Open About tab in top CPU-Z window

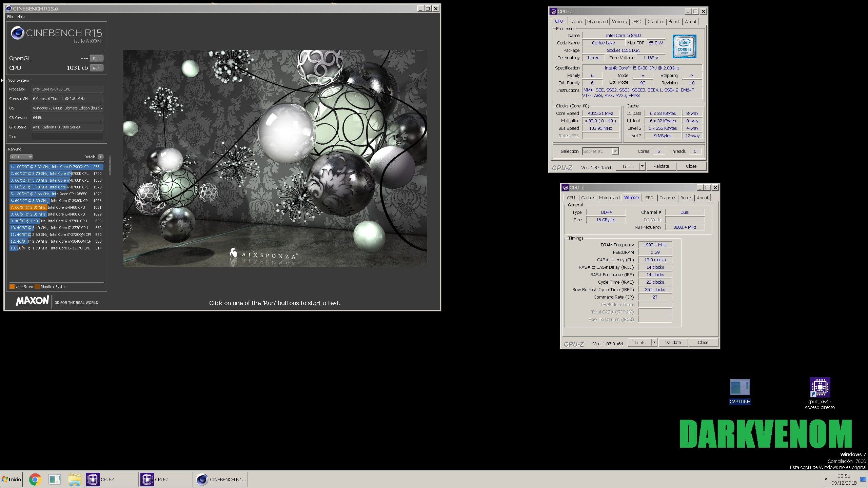(690, 21)
